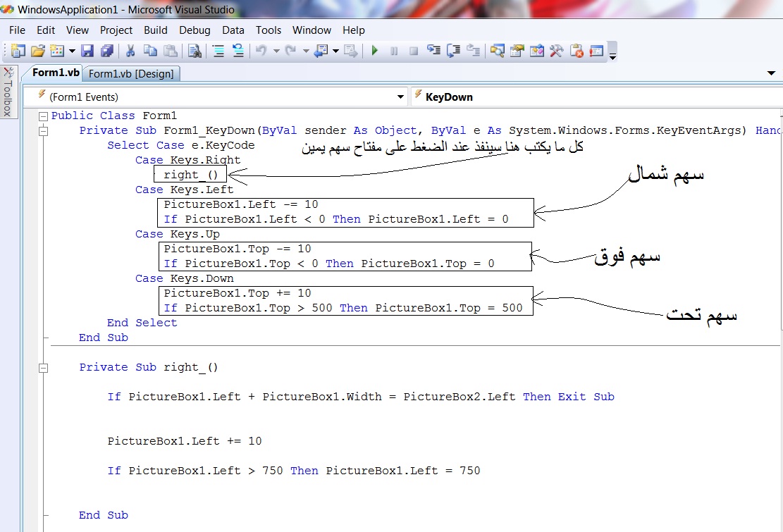Click the Step Out icon
783x532 pixels.
pos(473,51)
